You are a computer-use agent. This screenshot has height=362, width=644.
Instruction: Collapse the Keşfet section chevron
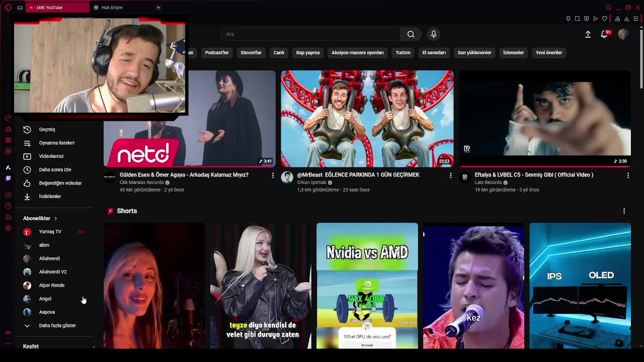[93, 346]
